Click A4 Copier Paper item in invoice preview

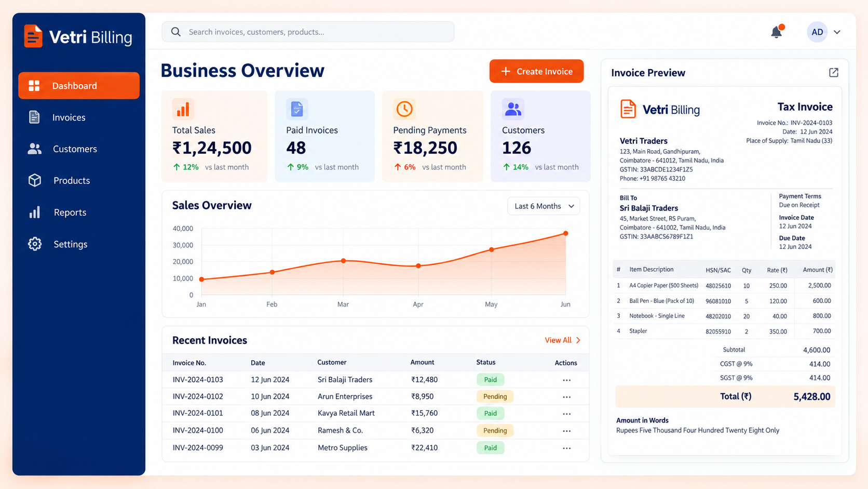click(x=663, y=285)
